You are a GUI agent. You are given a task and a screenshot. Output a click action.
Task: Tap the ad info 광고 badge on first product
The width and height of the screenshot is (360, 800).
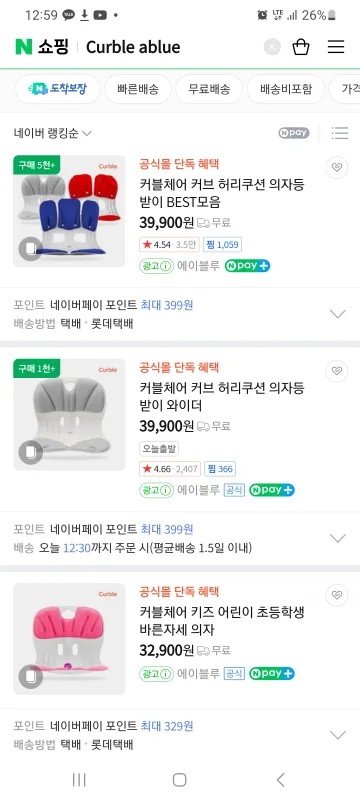[x=157, y=266]
